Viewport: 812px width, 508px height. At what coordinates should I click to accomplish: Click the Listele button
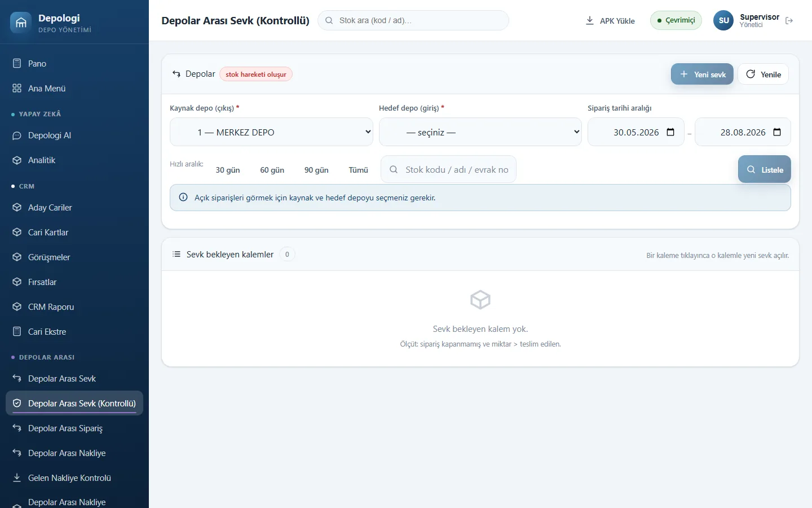click(x=765, y=169)
